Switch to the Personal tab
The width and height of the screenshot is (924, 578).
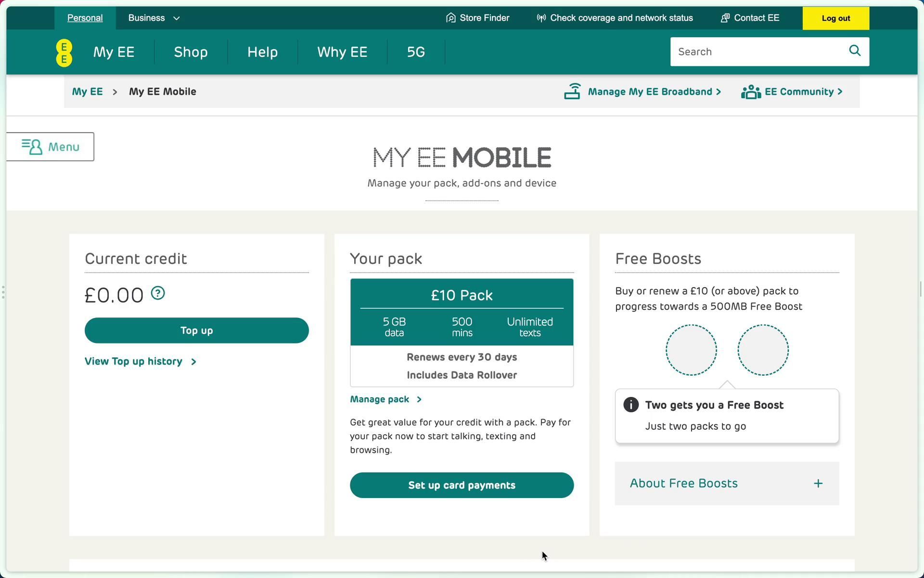coord(85,18)
